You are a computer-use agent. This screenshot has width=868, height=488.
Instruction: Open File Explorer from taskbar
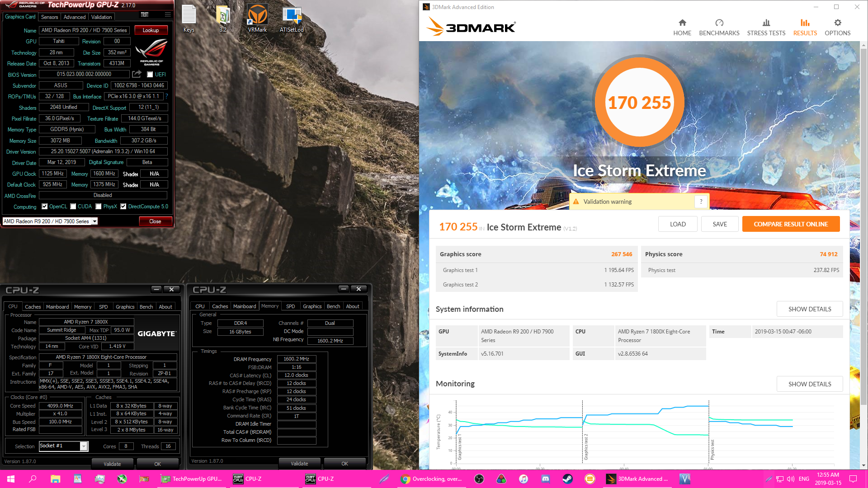(x=55, y=479)
